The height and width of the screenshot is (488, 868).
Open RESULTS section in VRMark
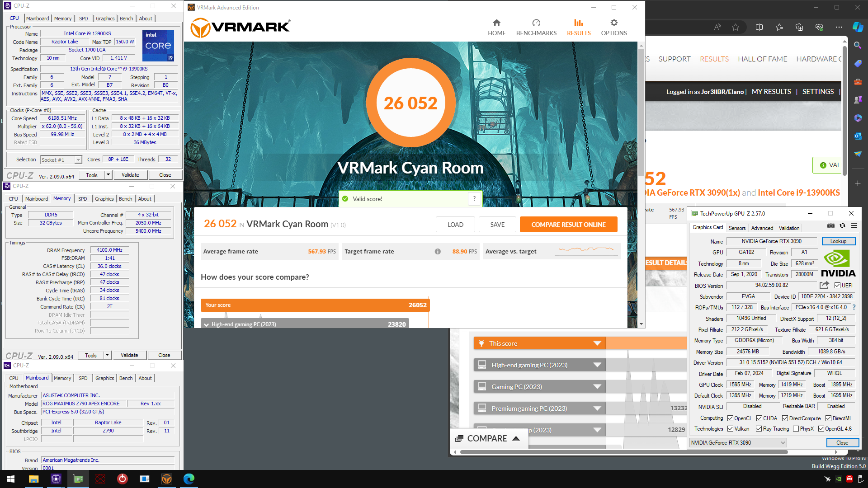[x=579, y=28]
